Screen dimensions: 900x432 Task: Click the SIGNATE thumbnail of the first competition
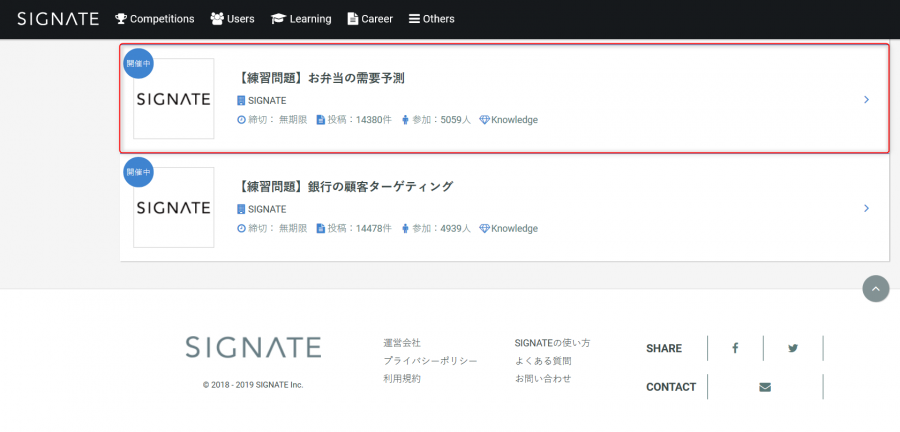click(x=174, y=99)
